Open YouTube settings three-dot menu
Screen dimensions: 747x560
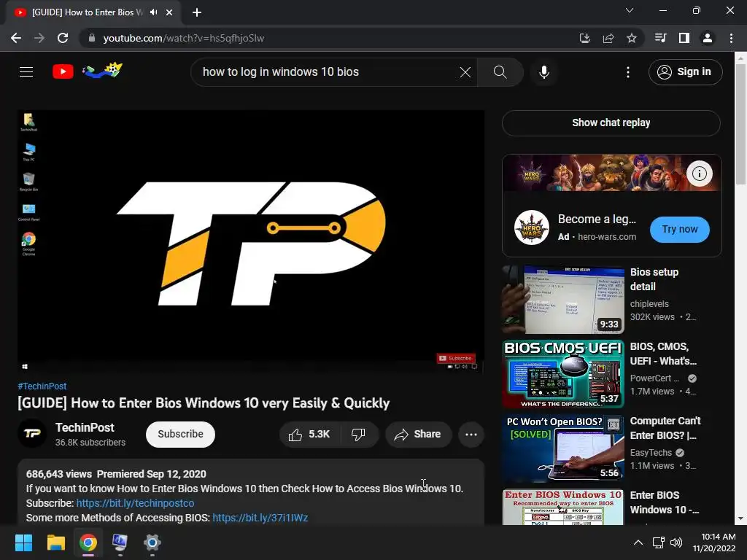tap(628, 72)
